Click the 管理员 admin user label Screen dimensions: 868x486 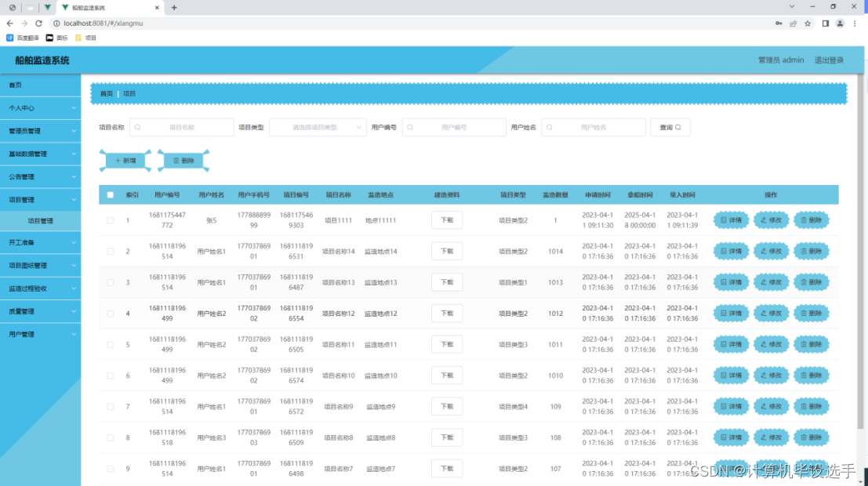pyautogui.click(x=780, y=60)
